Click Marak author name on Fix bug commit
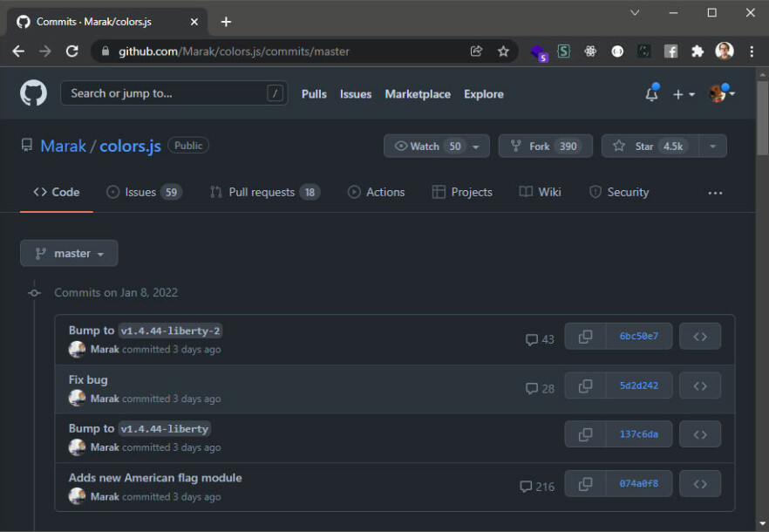 point(105,399)
